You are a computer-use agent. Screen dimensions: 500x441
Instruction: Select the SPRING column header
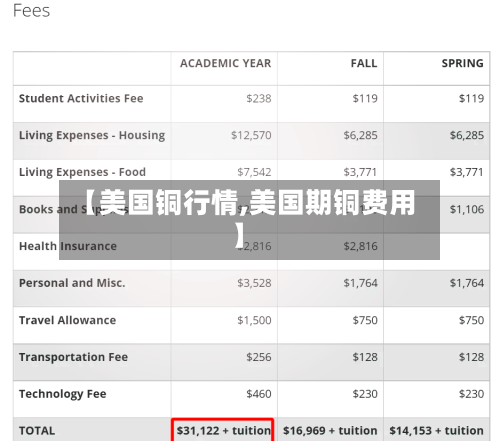click(463, 63)
